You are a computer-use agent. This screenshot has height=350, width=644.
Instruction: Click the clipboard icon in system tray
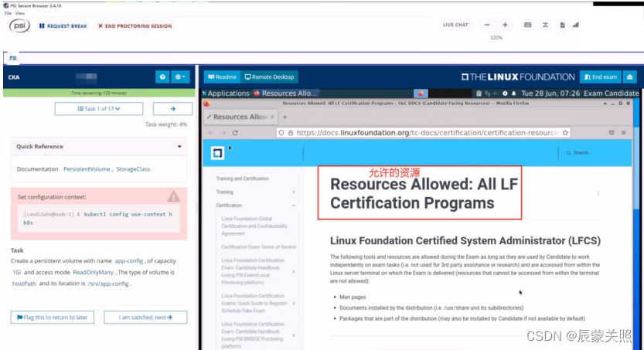(479, 93)
